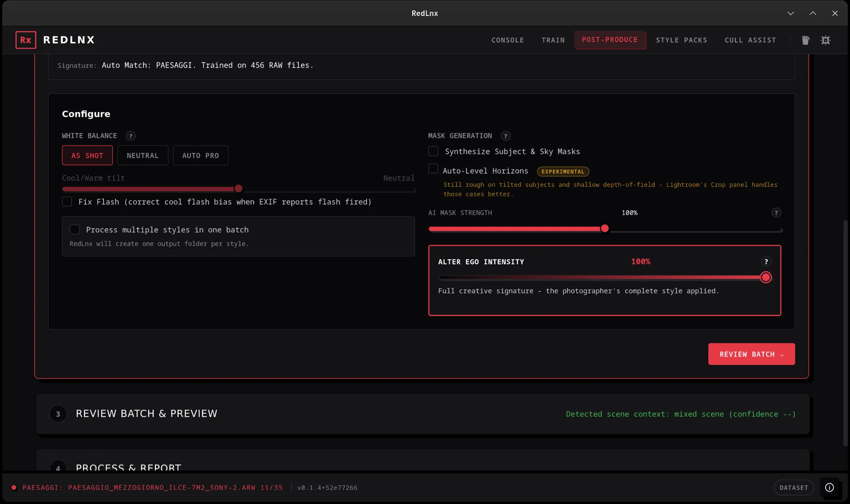Click 'RedLnx will create one output folder' note
The image size is (850, 504).
pyautogui.click(x=159, y=244)
